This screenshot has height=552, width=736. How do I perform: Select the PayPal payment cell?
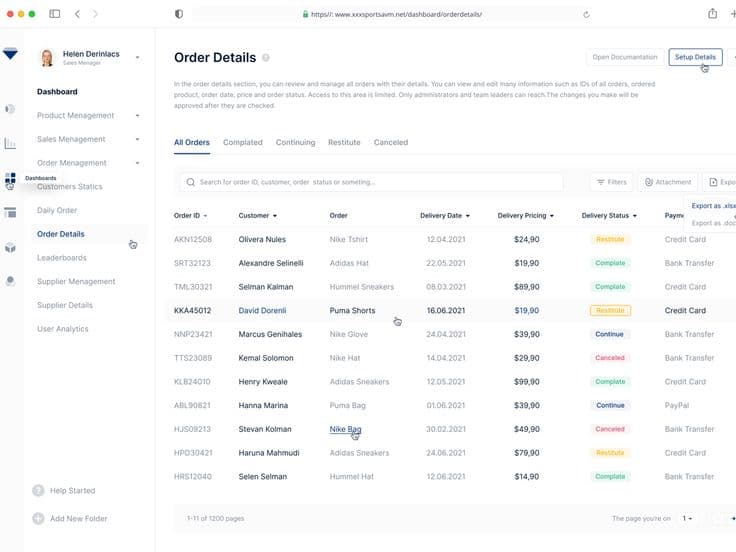click(677, 406)
